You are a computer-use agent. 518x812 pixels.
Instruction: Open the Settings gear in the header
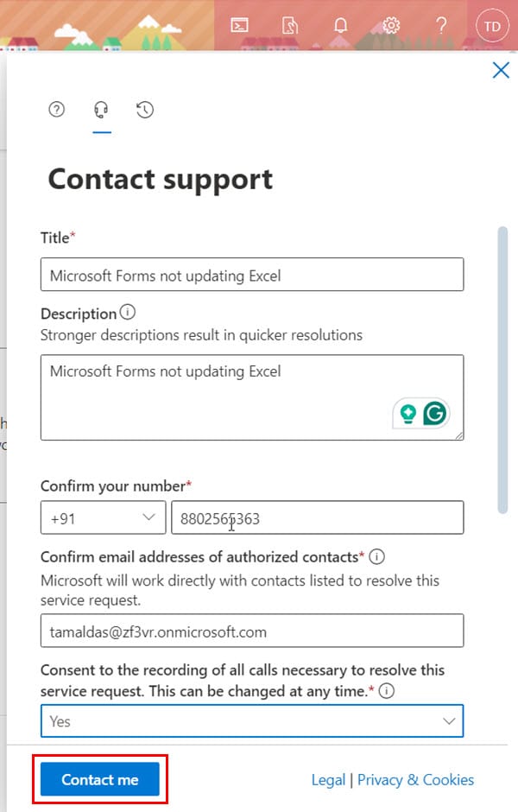pos(391,25)
